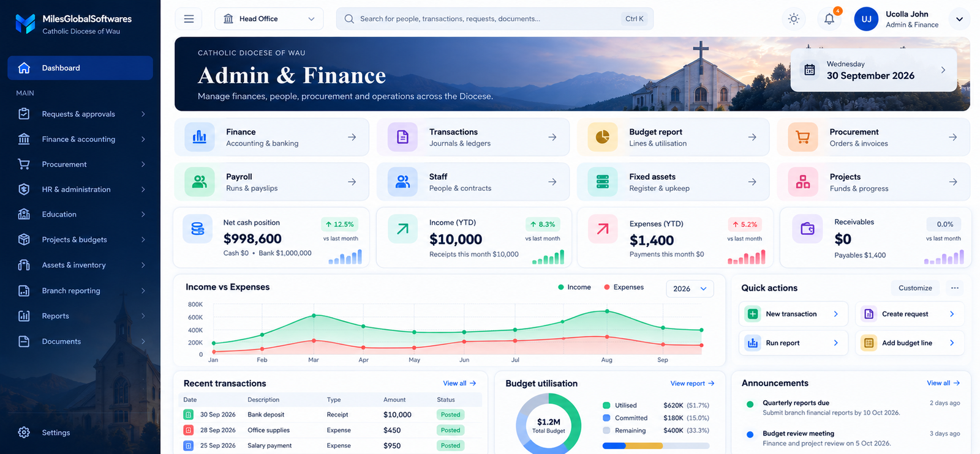Open the 2026 year dropdown
The height and width of the screenshot is (454, 980).
tap(690, 289)
